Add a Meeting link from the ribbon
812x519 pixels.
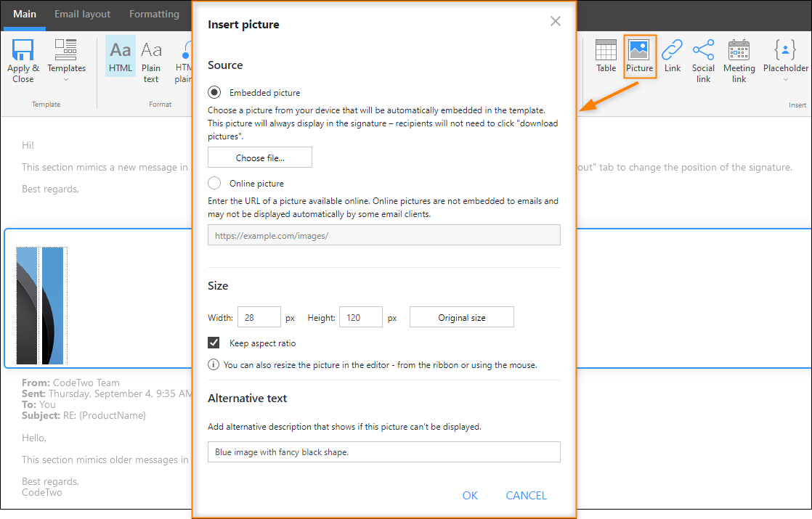coord(739,57)
